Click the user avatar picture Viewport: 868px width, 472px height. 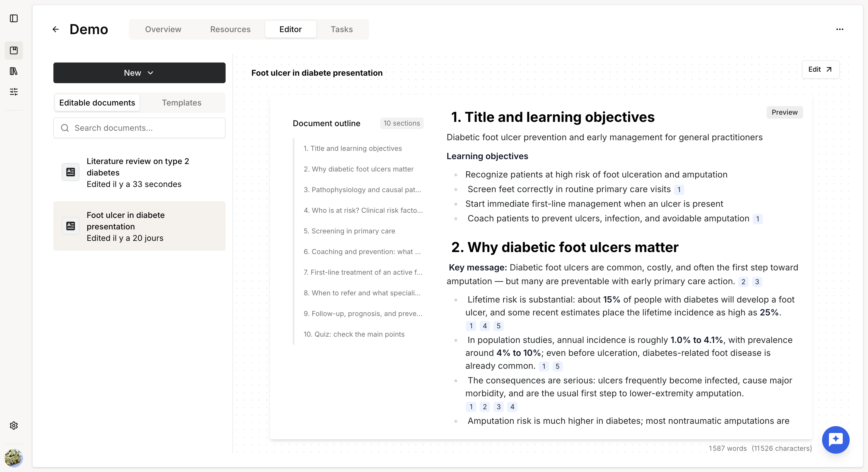(x=14, y=458)
